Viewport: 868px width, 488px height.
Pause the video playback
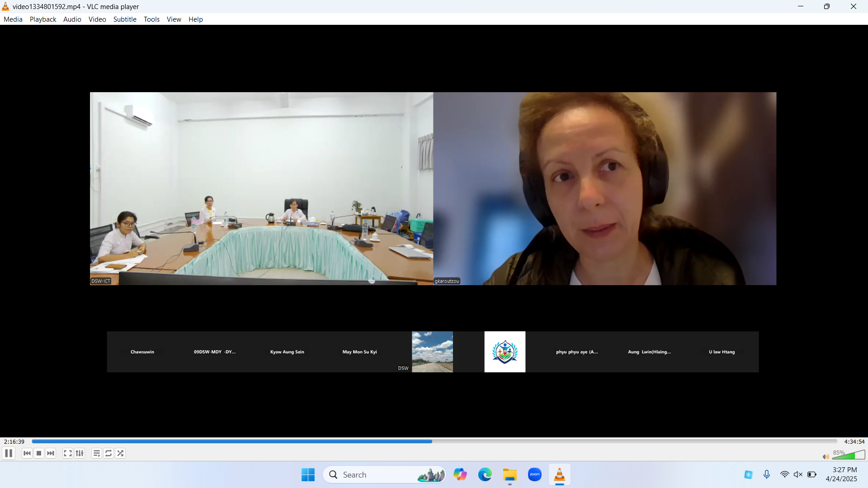click(9, 453)
